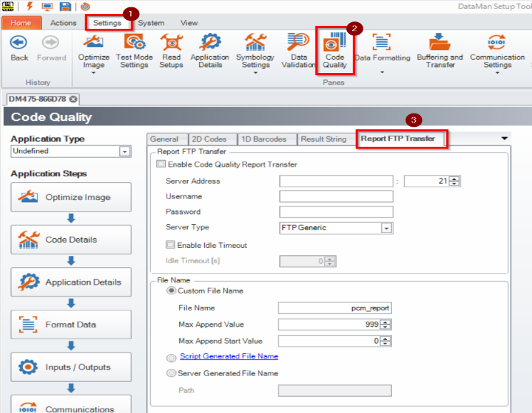Screen dimensions: 532x413
Task: Click the Server Address input field
Action: (336, 181)
